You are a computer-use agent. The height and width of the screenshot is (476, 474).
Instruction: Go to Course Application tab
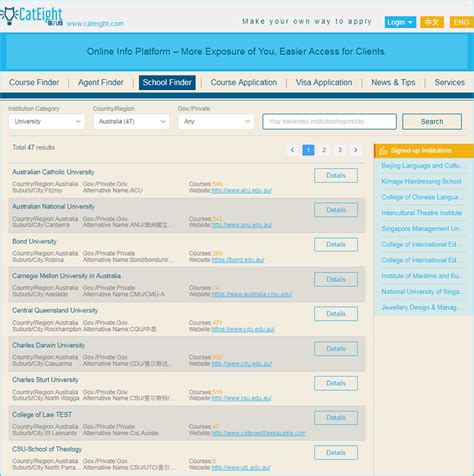(x=244, y=82)
